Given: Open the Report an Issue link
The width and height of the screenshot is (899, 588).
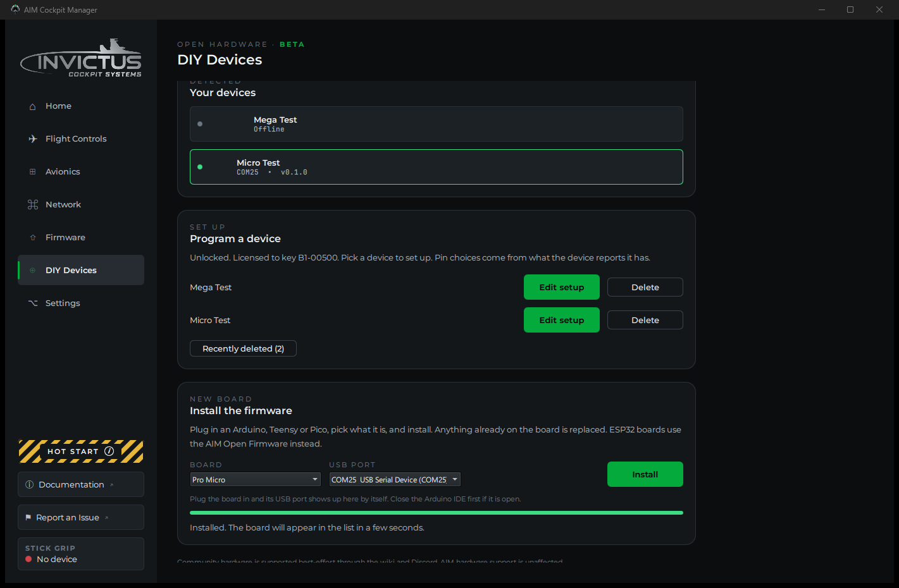Looking at the screenshot, I should point(81,517).
